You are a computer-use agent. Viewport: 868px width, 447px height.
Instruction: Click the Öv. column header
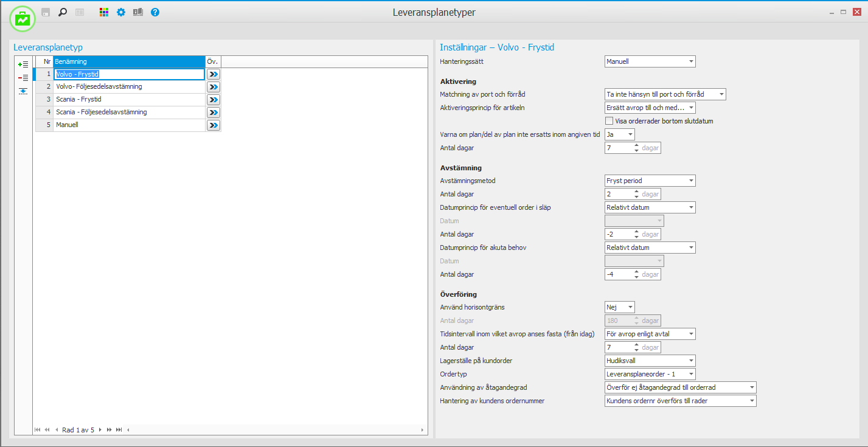tap(213, 61)
